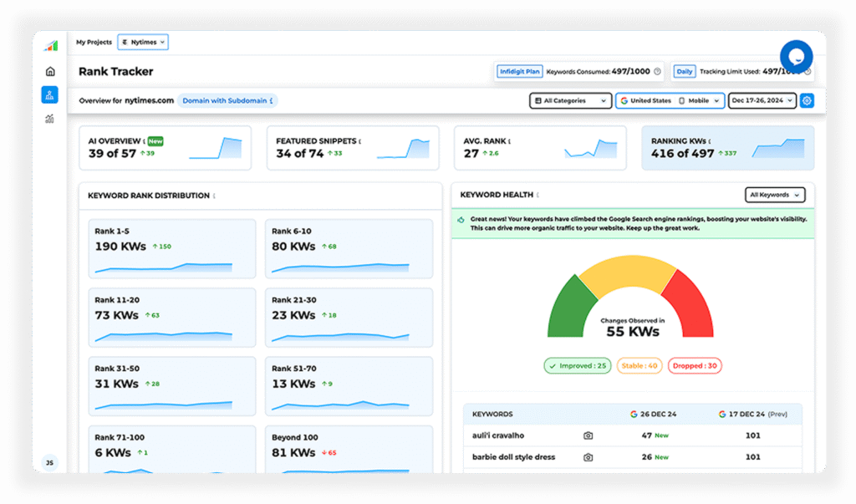
Task: Click the blue settings gear icon
Action: coord(807,101)
